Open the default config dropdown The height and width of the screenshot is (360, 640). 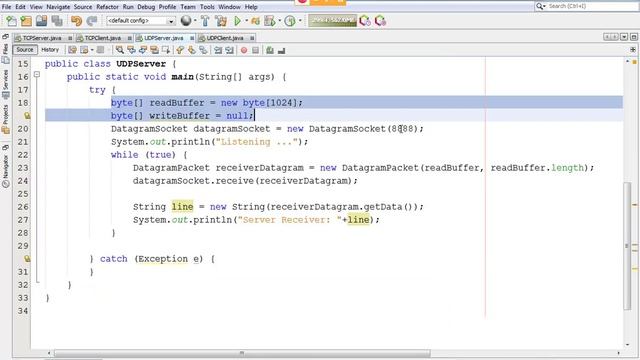pos(171,21)
